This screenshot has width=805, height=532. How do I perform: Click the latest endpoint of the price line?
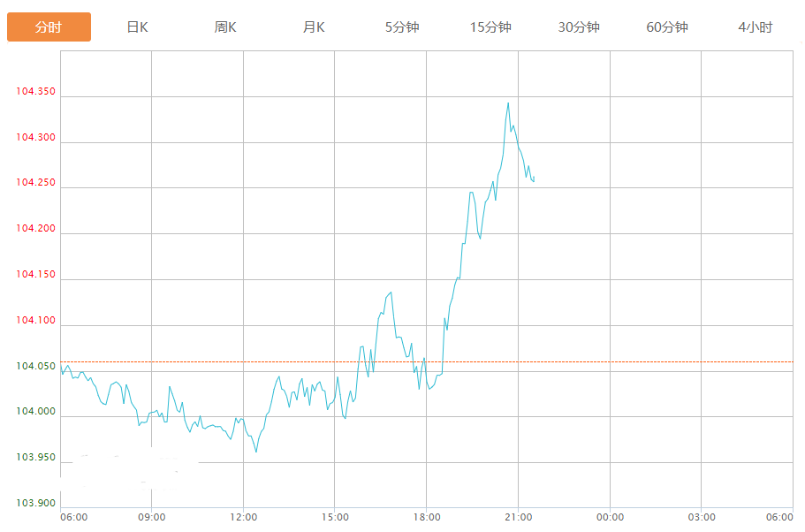coord(534,179)
